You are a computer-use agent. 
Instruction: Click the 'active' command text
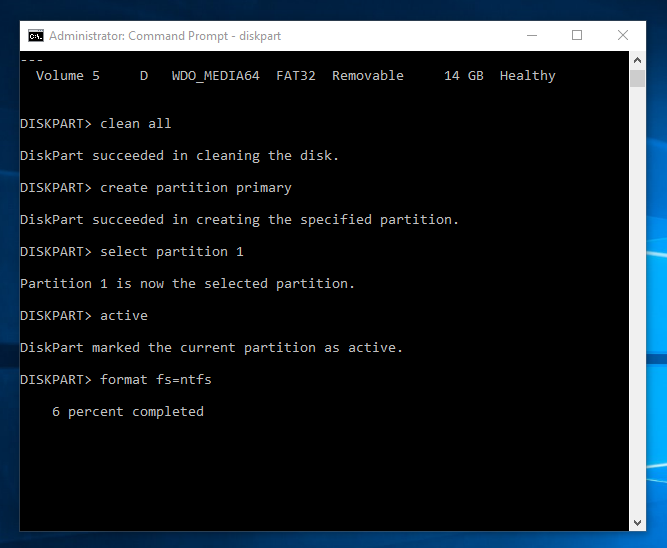[124, 316]
